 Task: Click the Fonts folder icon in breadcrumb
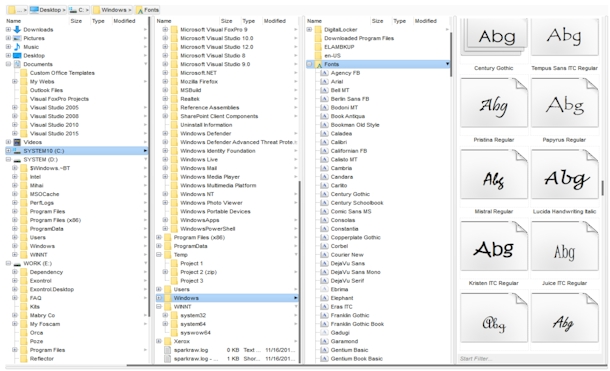click(x=139, y=10)
